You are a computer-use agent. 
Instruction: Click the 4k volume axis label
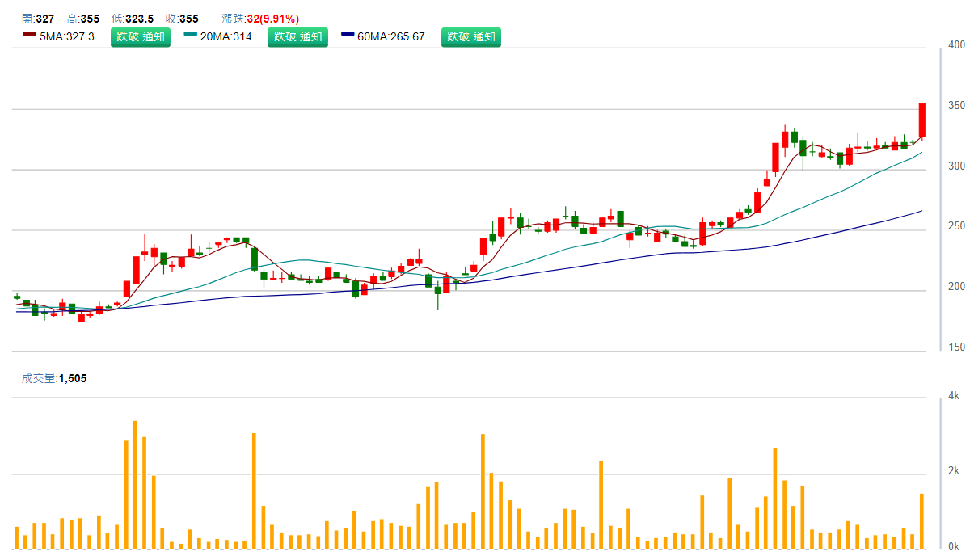click(x=954, y=395)
